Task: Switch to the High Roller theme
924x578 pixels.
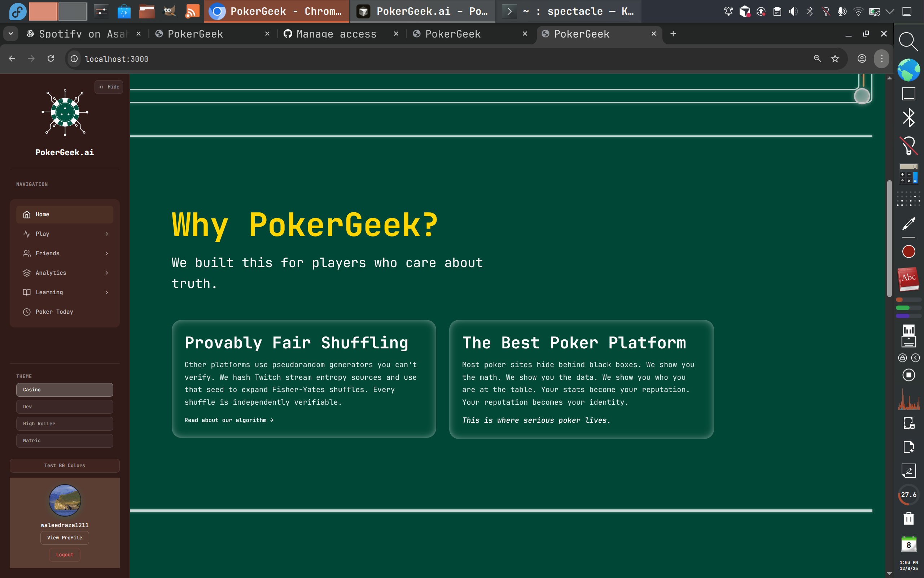Action: pos(65,423)
